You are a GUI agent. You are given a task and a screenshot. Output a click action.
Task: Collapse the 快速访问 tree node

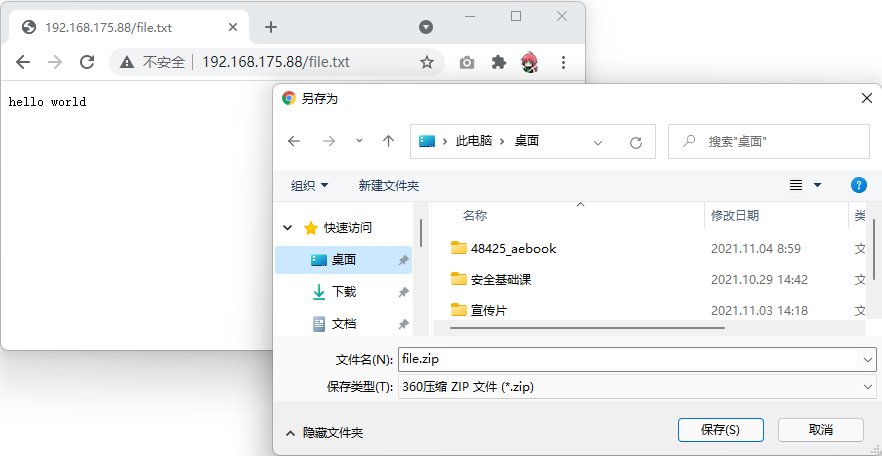[289, 228]
